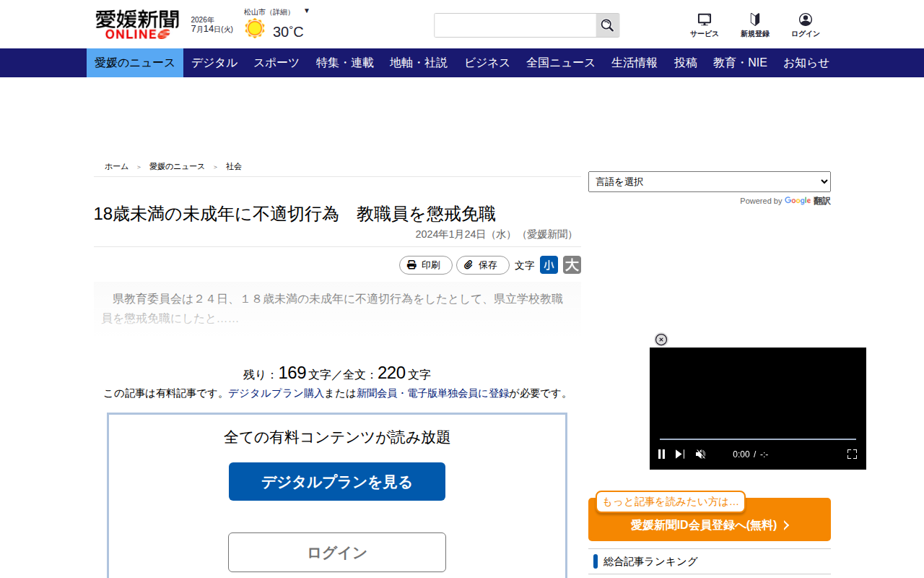Set text size to 大
Screen dimensions: 924x578
tap(572, 265)
